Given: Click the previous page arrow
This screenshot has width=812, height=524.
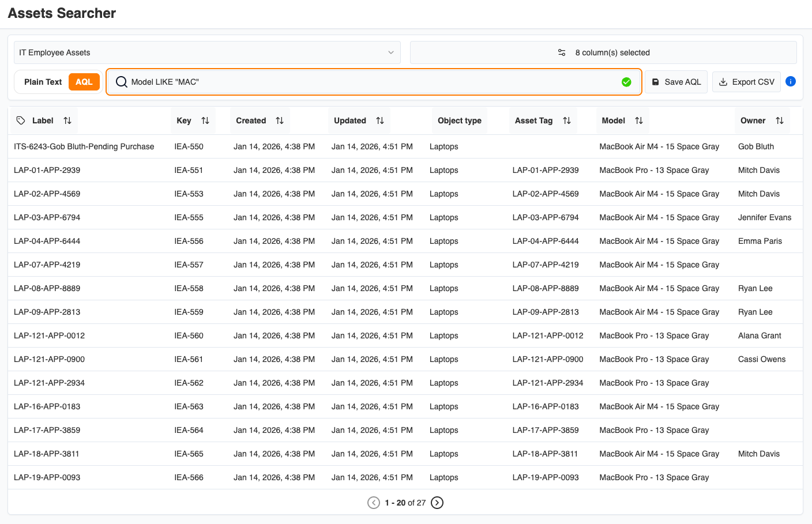Looking at the screenshot, I should [373, 503].
